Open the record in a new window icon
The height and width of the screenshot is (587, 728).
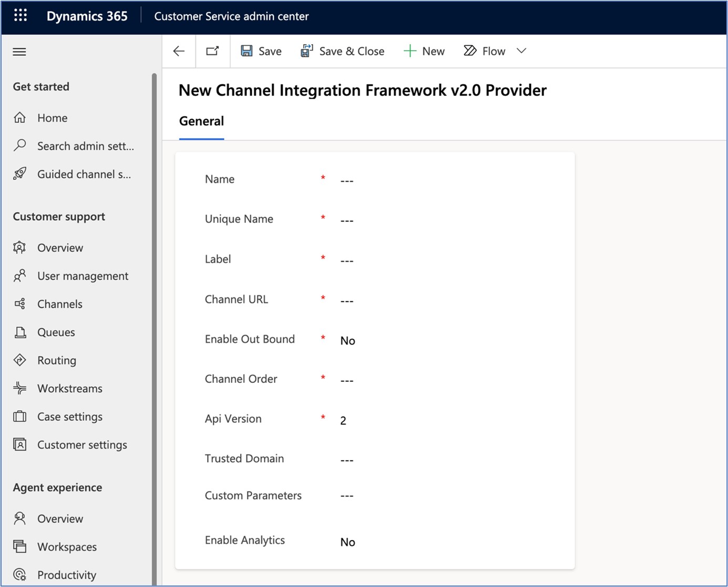212,51
